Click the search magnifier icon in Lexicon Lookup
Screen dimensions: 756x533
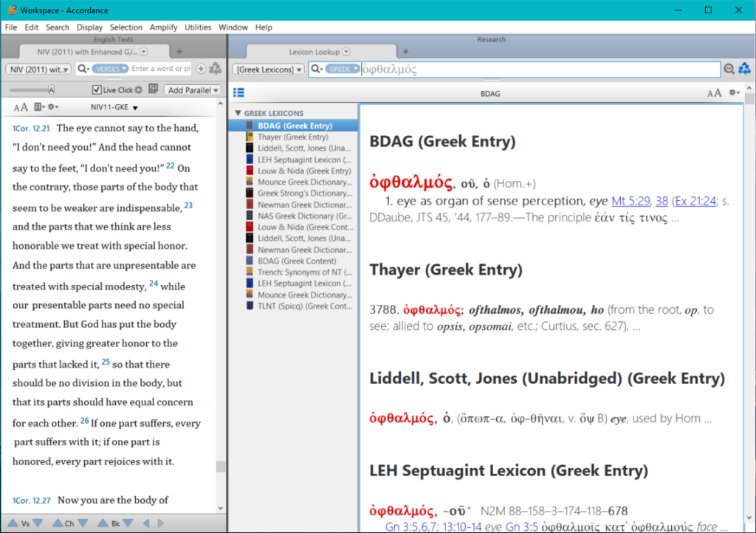click(316, 69)
